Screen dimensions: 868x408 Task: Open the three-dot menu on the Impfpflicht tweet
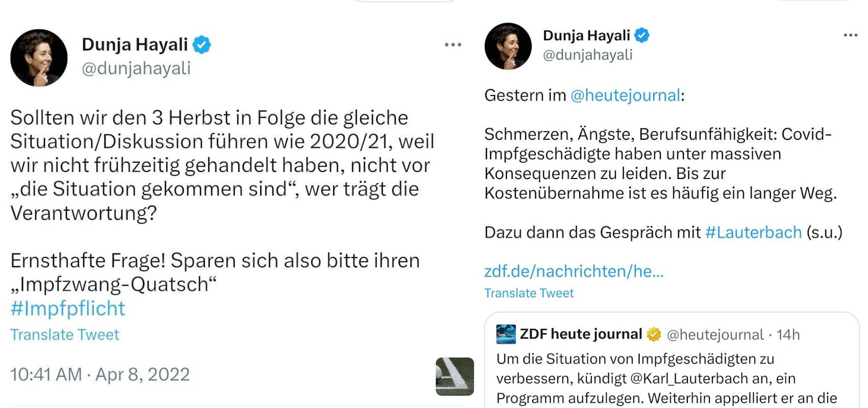coord(453,45)
